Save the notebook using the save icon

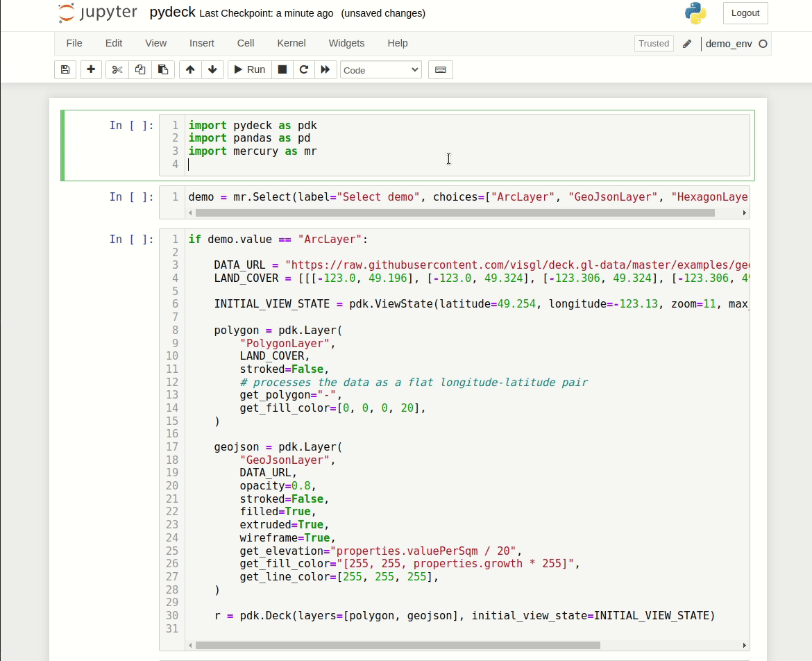[65, 69]
